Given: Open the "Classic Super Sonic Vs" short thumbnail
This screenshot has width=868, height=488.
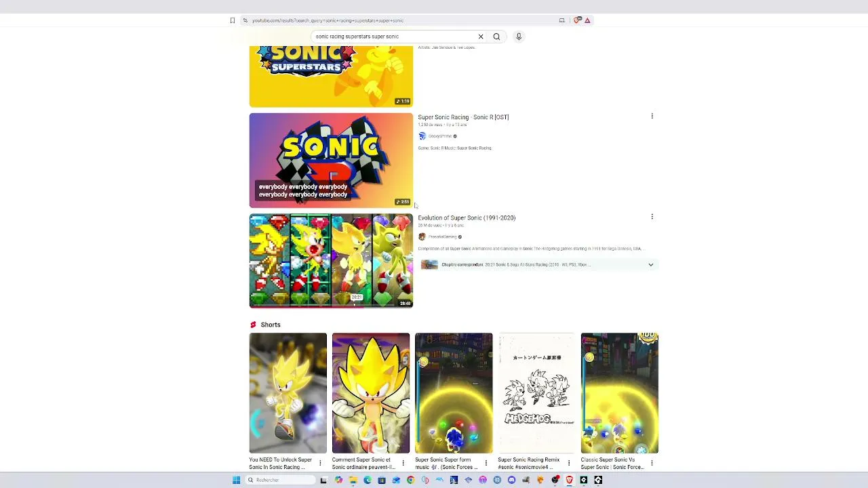Looking at the screenshot, I should [x=619, y=393].
